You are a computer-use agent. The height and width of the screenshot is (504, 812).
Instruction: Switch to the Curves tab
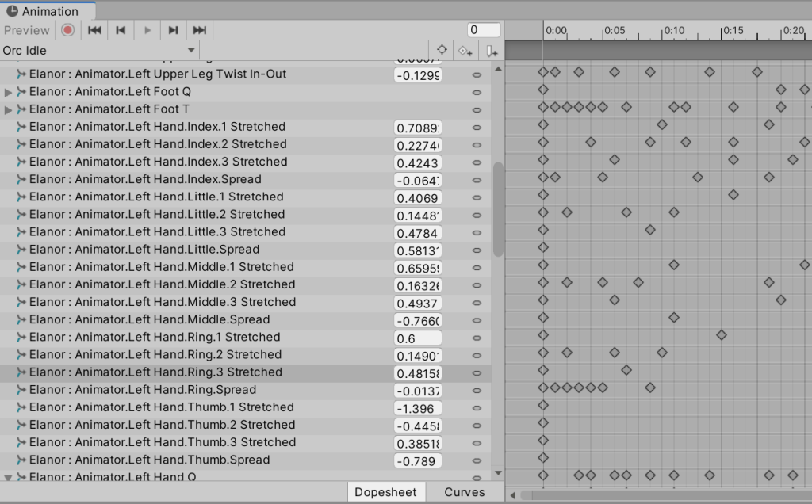(x=464, y=492)
